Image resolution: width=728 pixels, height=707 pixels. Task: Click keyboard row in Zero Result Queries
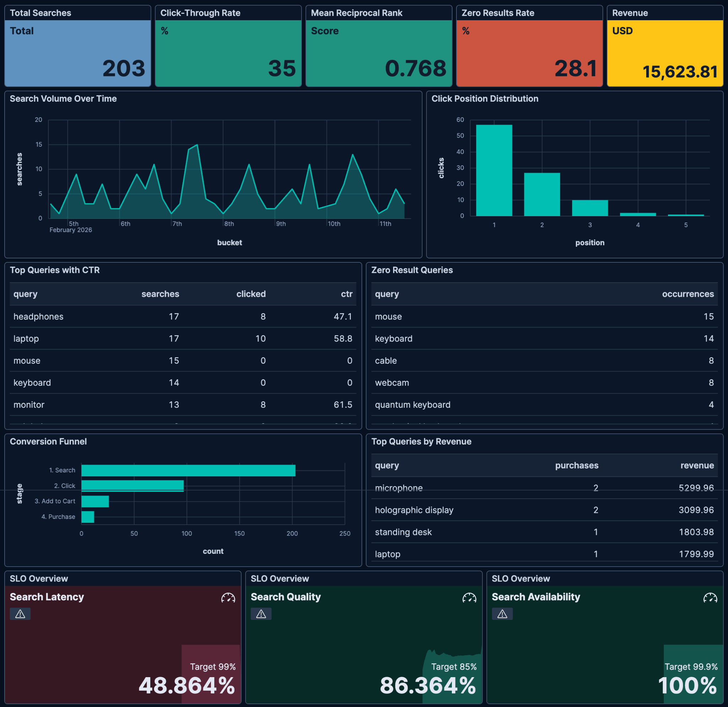point(545,338)
